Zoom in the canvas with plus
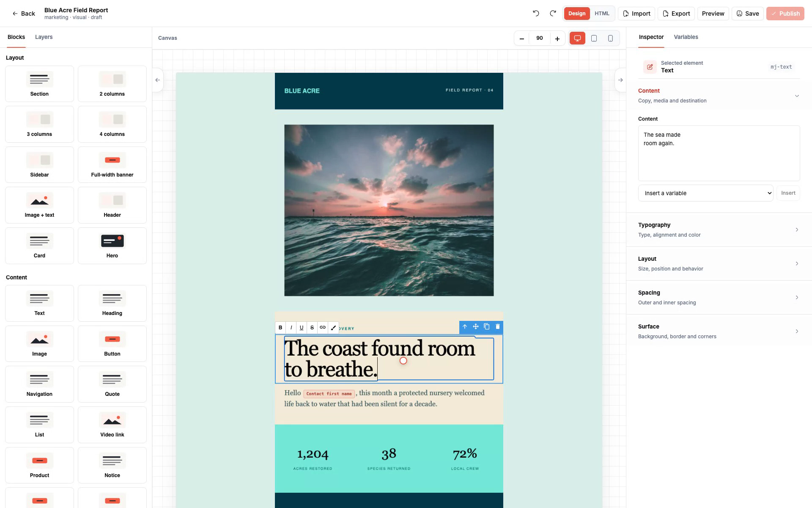Viewport: 812px width, 508px height. [557, 39]
